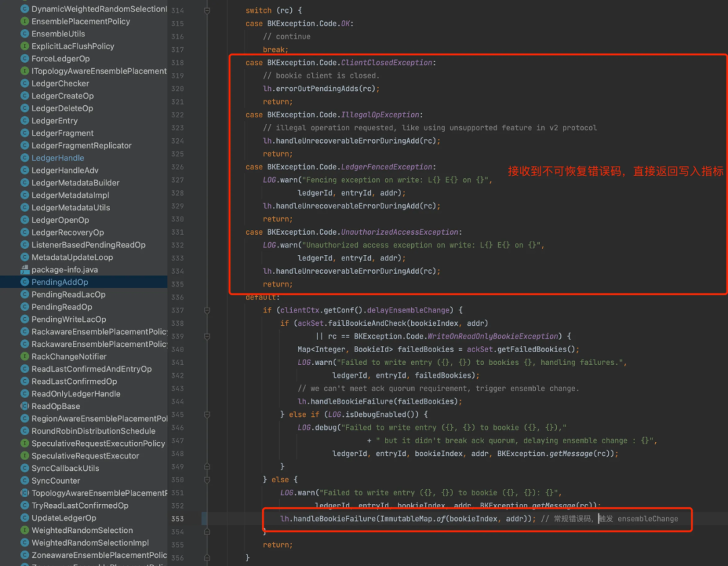Click the interface icon beside RackChangeNotifier
Screen dimensions: 728x566
(25, 356)
